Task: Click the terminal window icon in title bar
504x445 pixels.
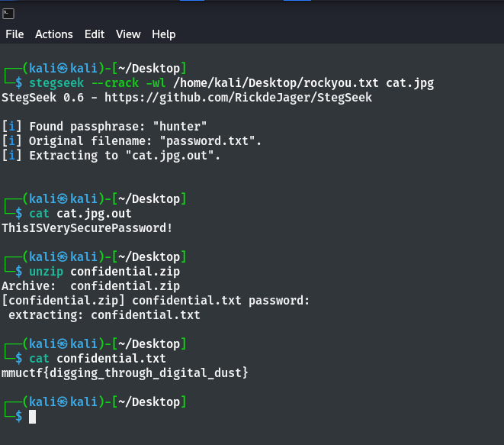Action: coord(8,14)
